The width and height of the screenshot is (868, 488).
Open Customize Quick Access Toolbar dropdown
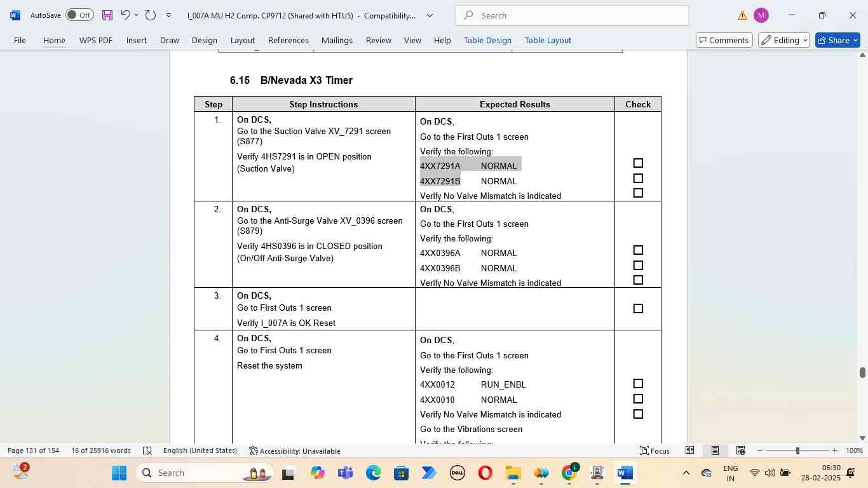(168, 15)
